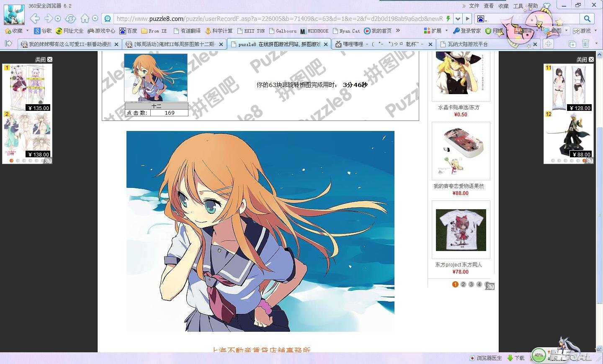Open a new tab with the plus button
The height and width of the screenshot is (364, 603).
[x=548, y=44]
